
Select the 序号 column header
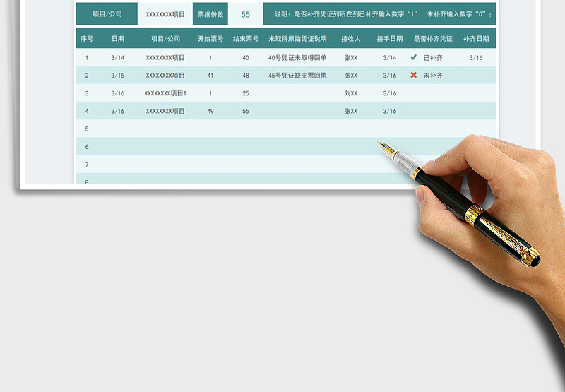point(87,39)
